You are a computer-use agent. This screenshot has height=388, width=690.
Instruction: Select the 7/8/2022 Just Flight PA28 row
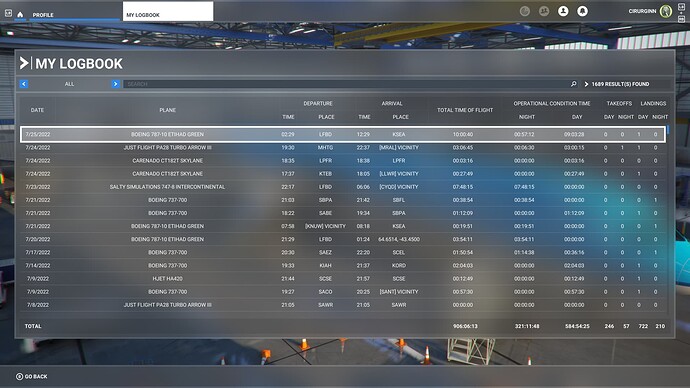click(x=343, y=305)
